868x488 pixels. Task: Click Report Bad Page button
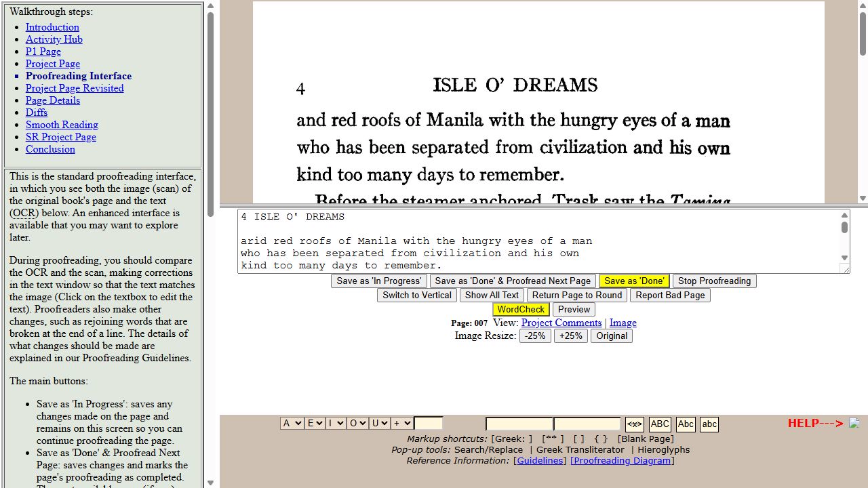(x=670, y=296)
